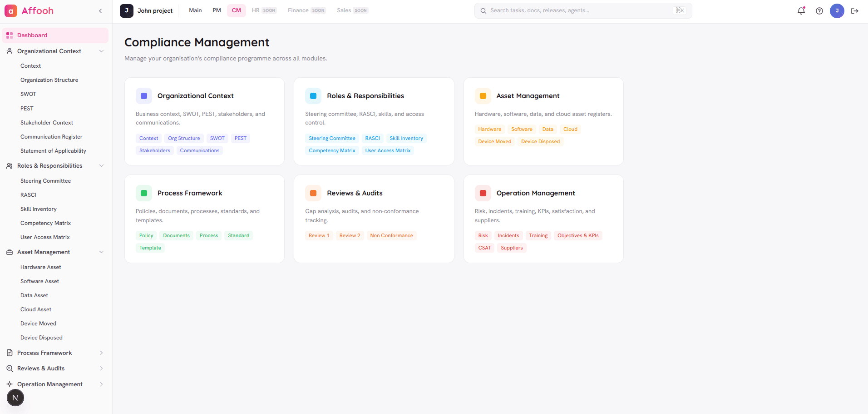
Task: Click the Non Conformance tag
Action: 391,236
